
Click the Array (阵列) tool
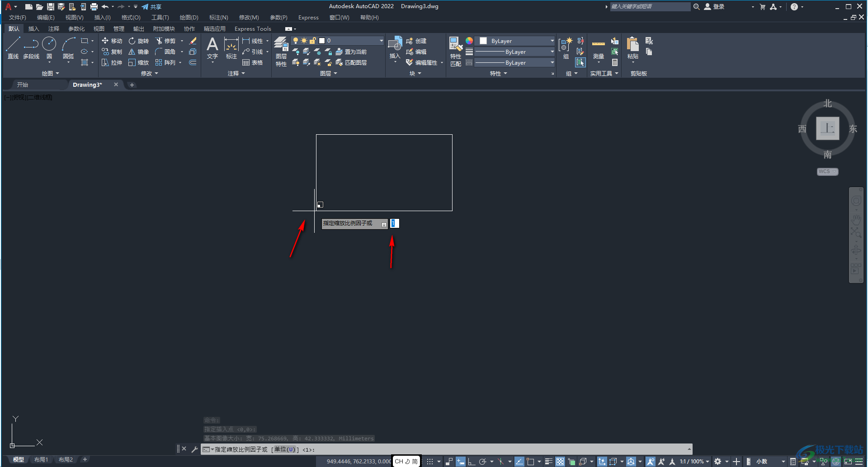click(x=165, y=62)
